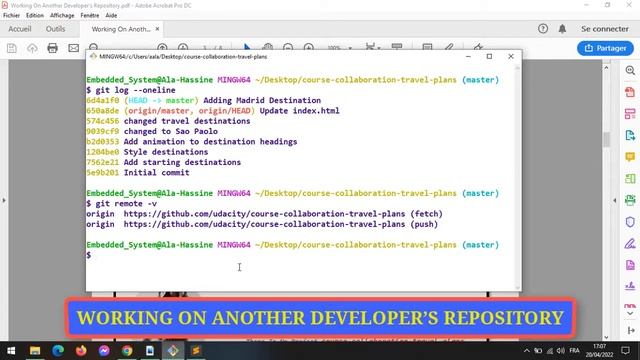Open Acrobat help question mark icon
640x360 pixels.
tap(543, 29)
